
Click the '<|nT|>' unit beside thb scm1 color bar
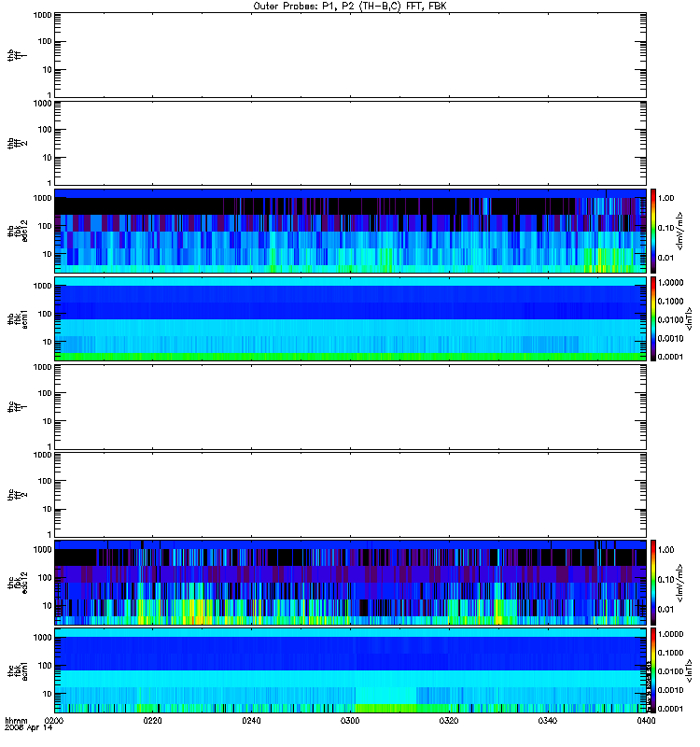pos(689,318)
